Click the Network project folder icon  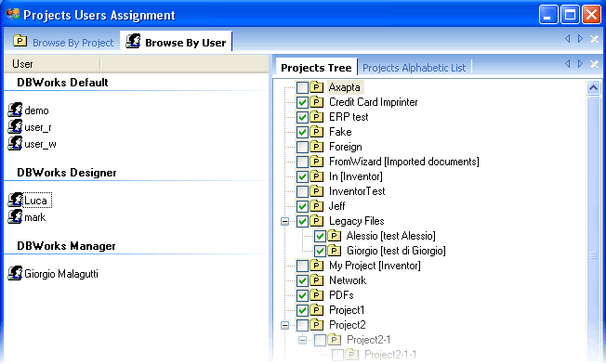pos(317,280)
